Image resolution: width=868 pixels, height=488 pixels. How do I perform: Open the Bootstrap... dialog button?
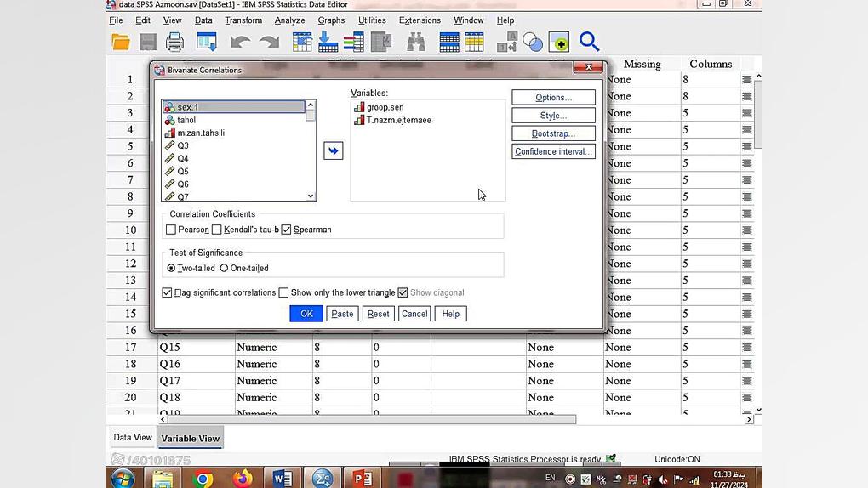pos(554,133)
